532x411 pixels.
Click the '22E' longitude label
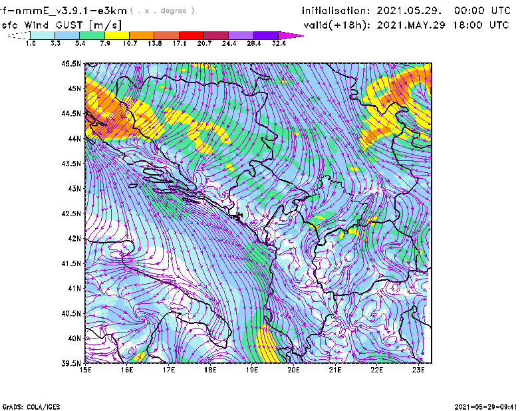point(376,370)
